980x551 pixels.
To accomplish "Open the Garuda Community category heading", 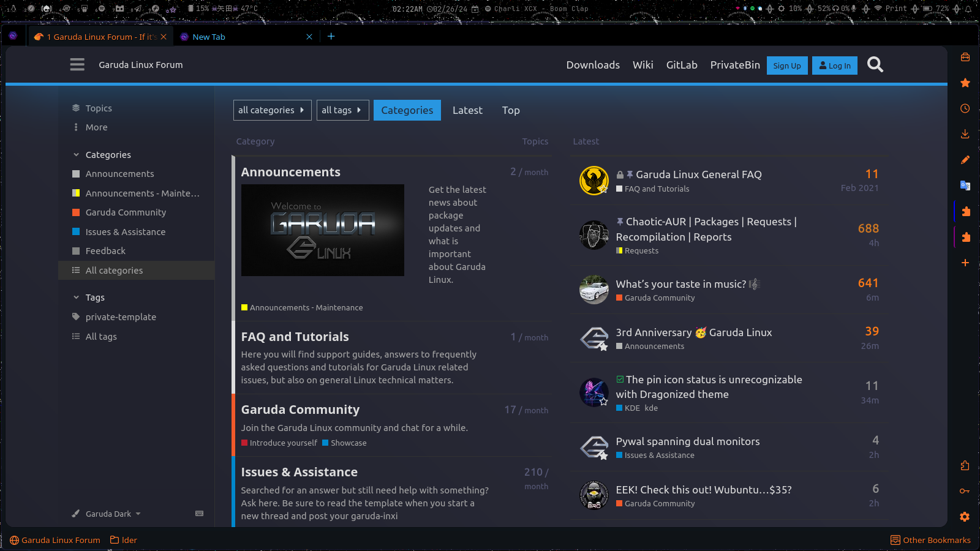I will point(300,410).
